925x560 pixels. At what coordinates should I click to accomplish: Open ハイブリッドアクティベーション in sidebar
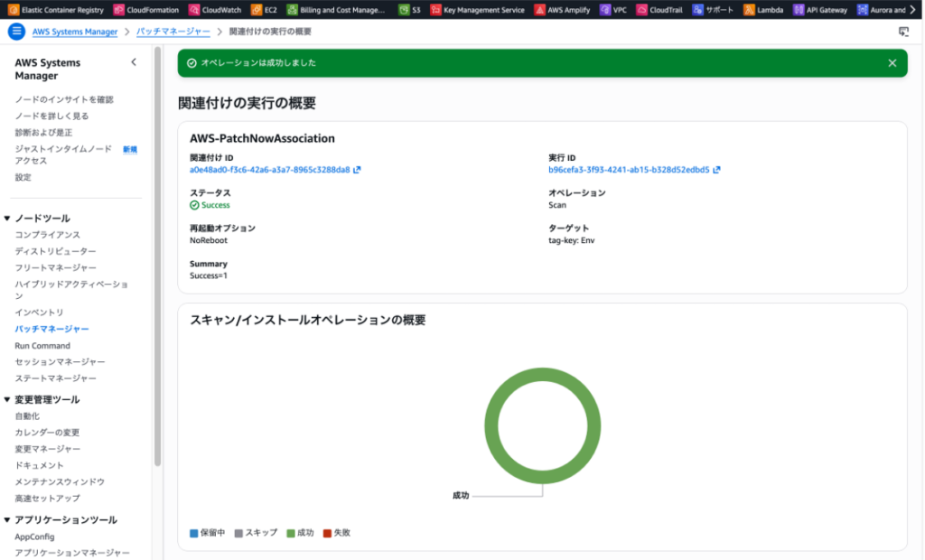pos(70,290)
